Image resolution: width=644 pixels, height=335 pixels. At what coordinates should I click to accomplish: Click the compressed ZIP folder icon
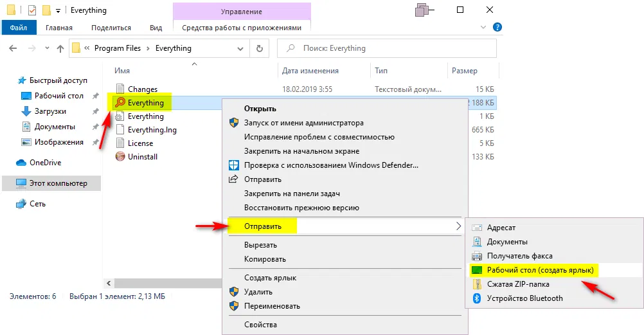click(477, 284)
